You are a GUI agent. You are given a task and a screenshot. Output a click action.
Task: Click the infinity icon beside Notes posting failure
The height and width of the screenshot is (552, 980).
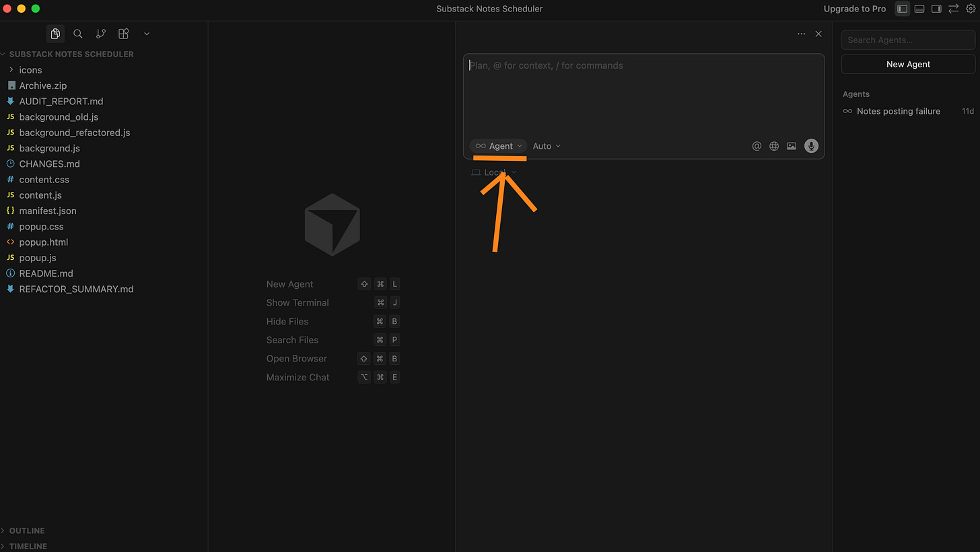(x=847, y=111)
